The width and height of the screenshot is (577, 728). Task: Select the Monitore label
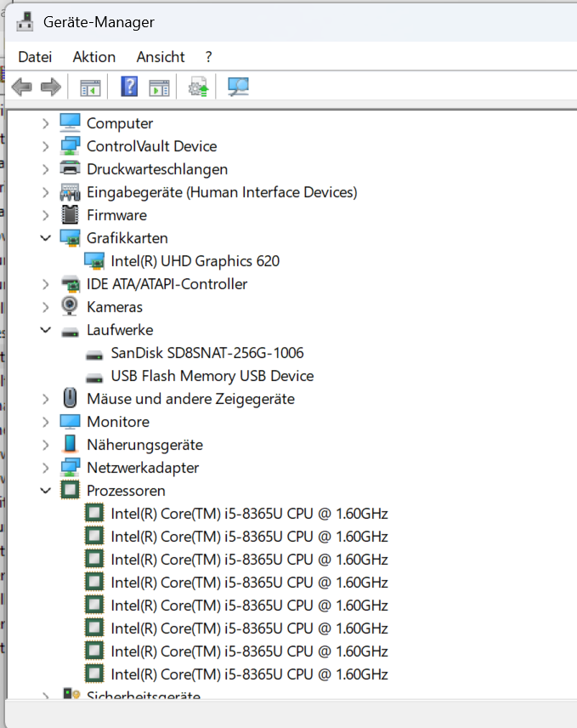(118, 422)
